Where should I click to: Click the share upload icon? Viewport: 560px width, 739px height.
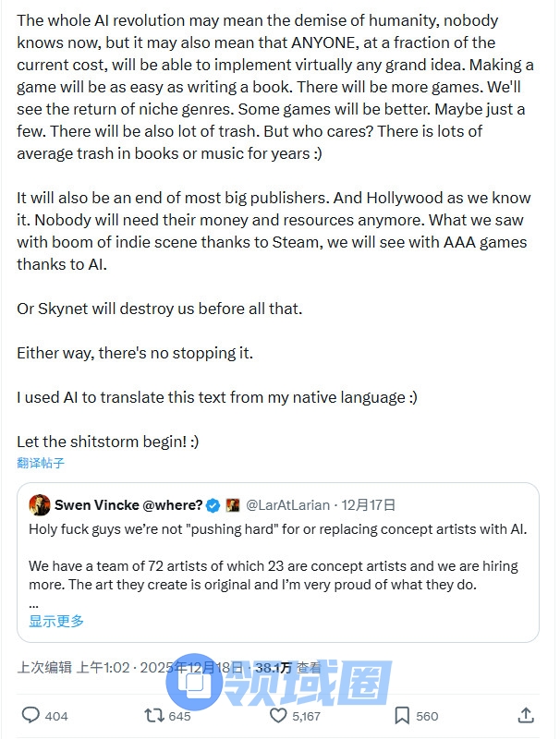pyautogui.click(x=525, y=715)
